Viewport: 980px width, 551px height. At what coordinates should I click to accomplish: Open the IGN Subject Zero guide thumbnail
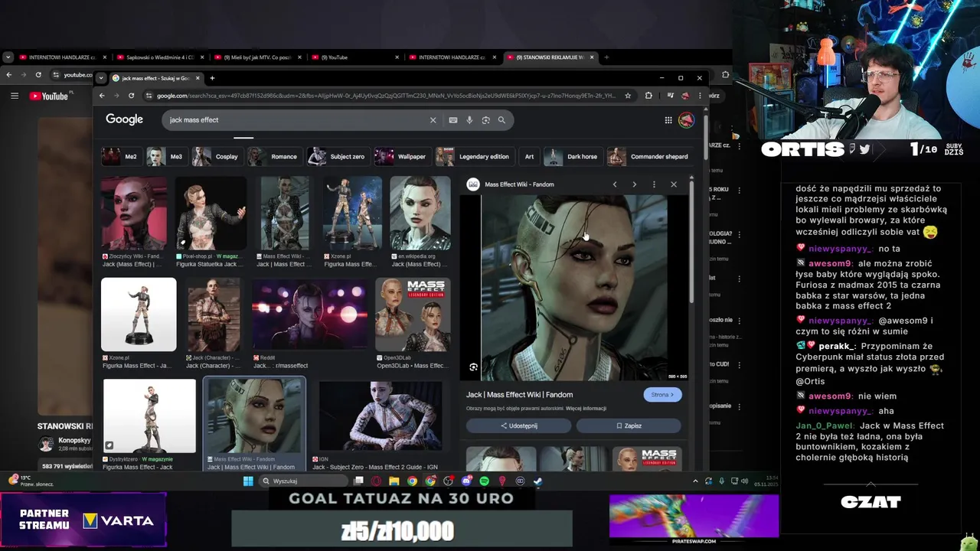click(380, 415)
